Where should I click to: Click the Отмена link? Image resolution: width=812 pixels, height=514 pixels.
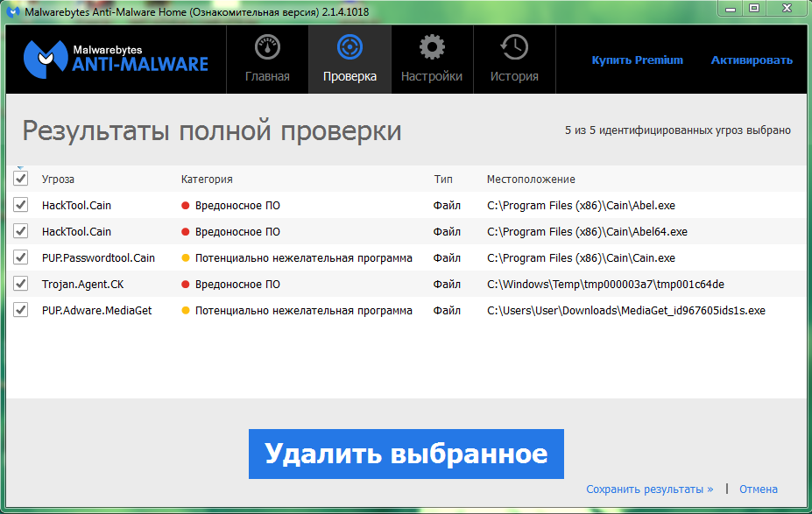pos(758,489)
